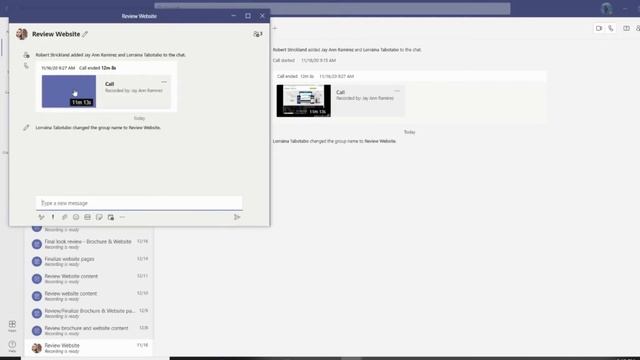Open the sticker picker in compose toolbar
Viewport: 640px width, 360px height.
click(99, 217)
